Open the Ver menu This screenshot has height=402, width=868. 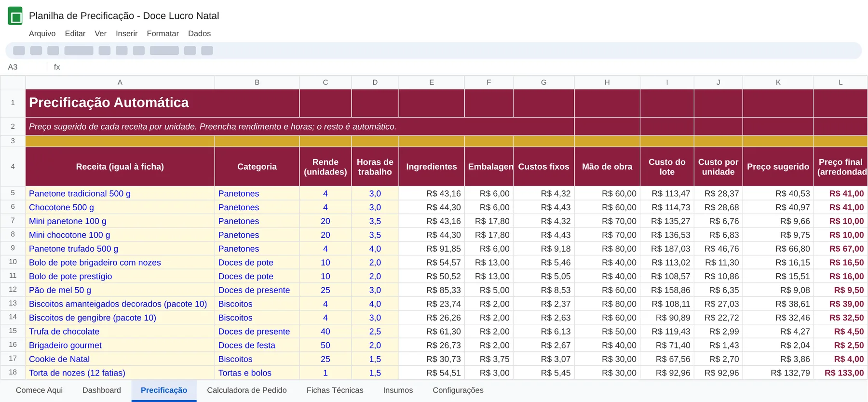pyautogui.click(x=101, y=34)
